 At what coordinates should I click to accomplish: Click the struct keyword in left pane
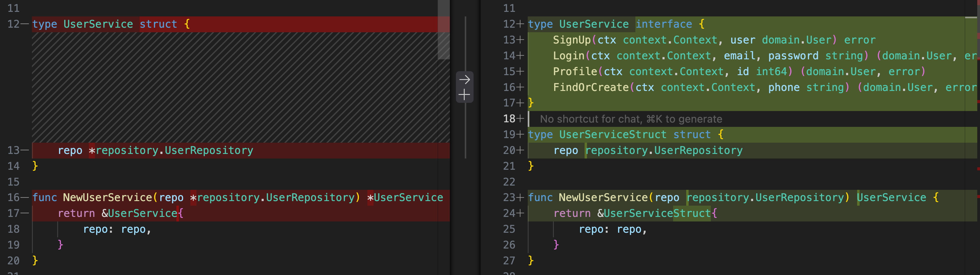158,24
